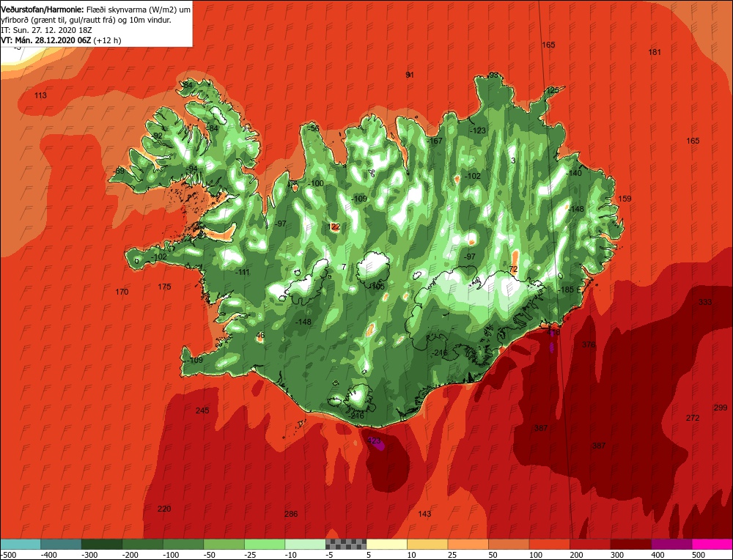Image resolution: width=733 pixels, height=560 pixels.
Task: Click the value 299 near the right edge
Action: coord(721,408)
